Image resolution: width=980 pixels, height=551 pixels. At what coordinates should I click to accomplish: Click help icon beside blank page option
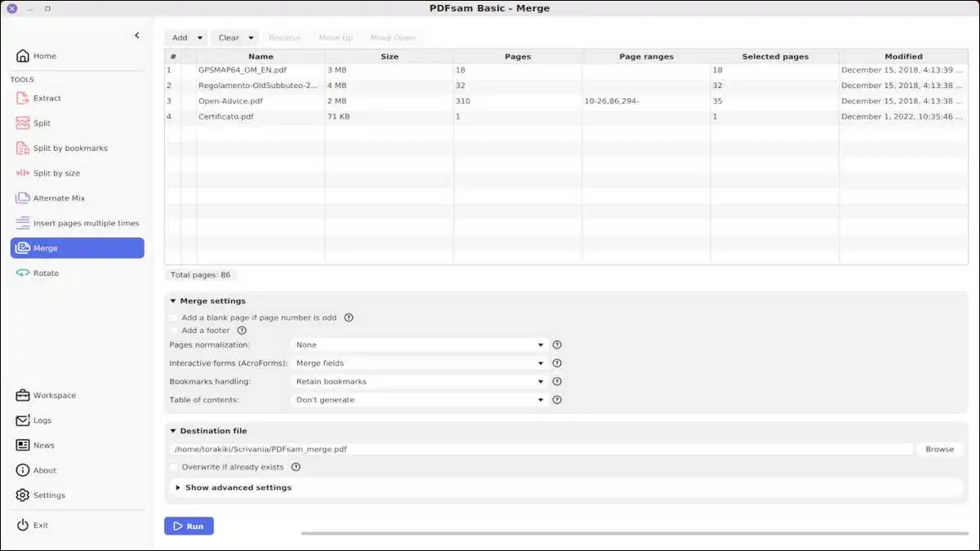coord(349,318)
